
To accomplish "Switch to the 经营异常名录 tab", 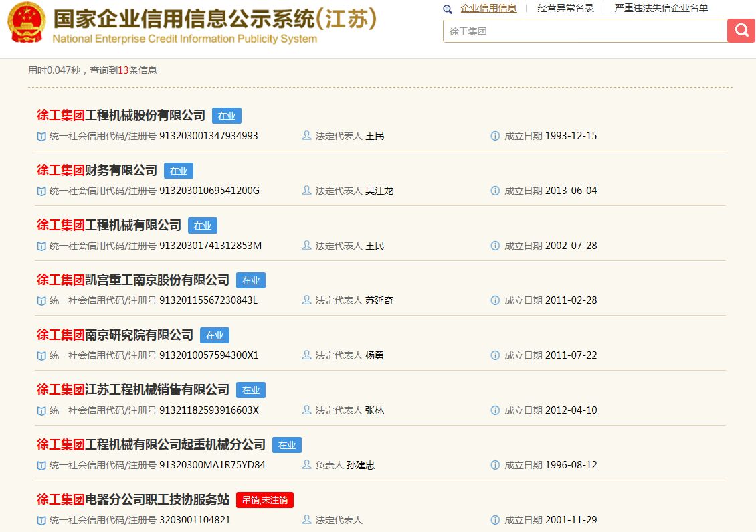I will tap(565, 8).
